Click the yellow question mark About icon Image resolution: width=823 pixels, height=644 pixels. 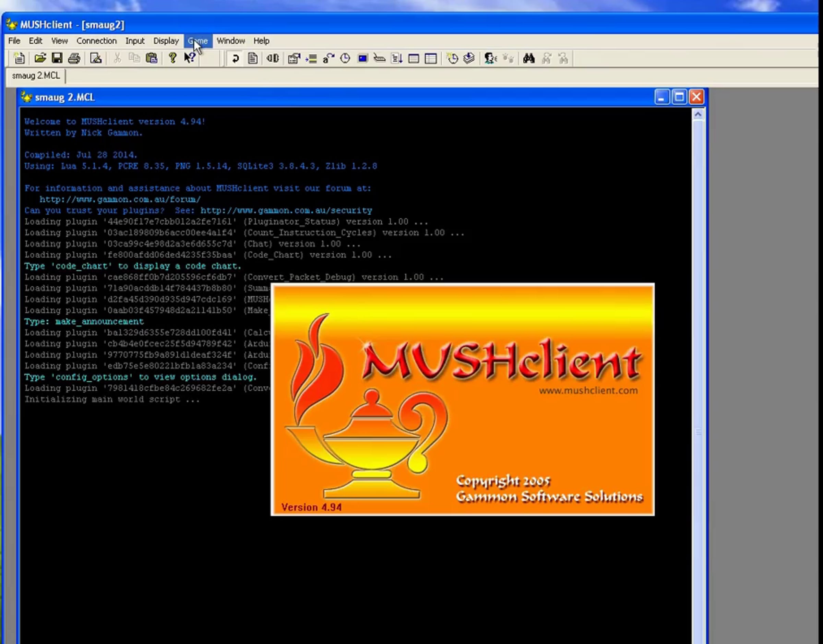click(x=172, y=58)
